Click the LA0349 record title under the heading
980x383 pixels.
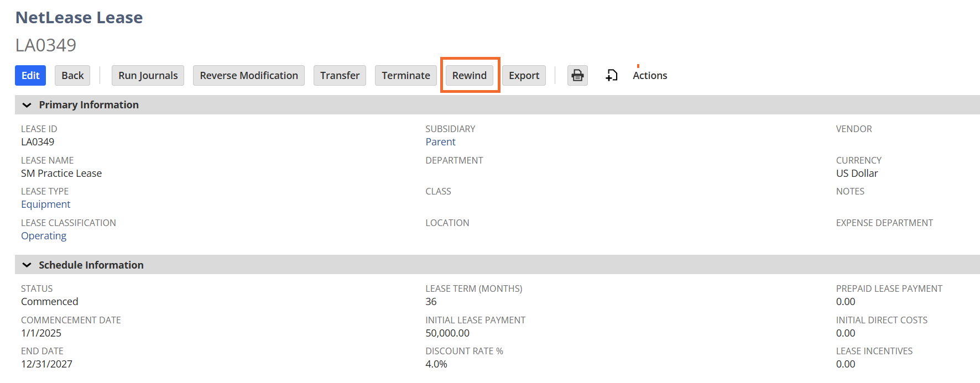[x=46, y=45]
